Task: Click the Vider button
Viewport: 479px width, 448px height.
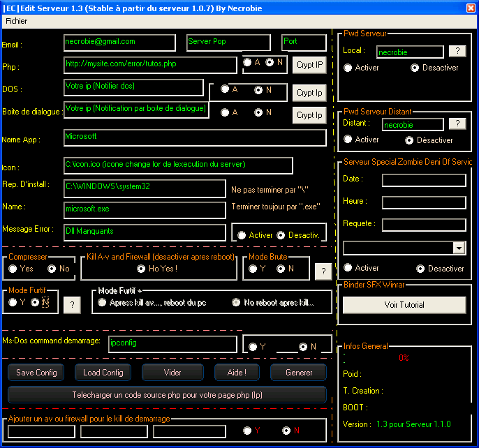Action: coord(172,373)
